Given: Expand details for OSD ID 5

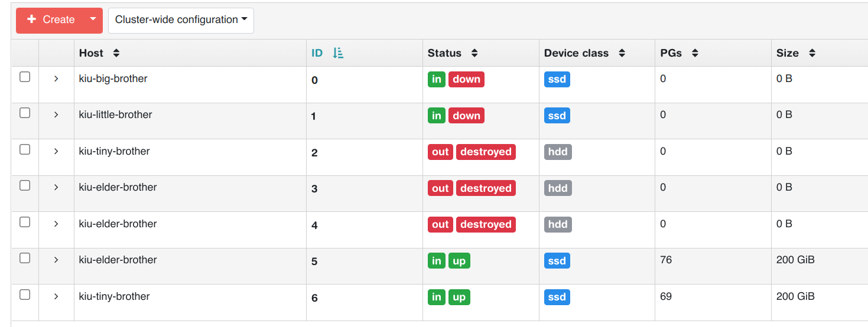Looking at the screenshot, I should click(x=56, y=260).
